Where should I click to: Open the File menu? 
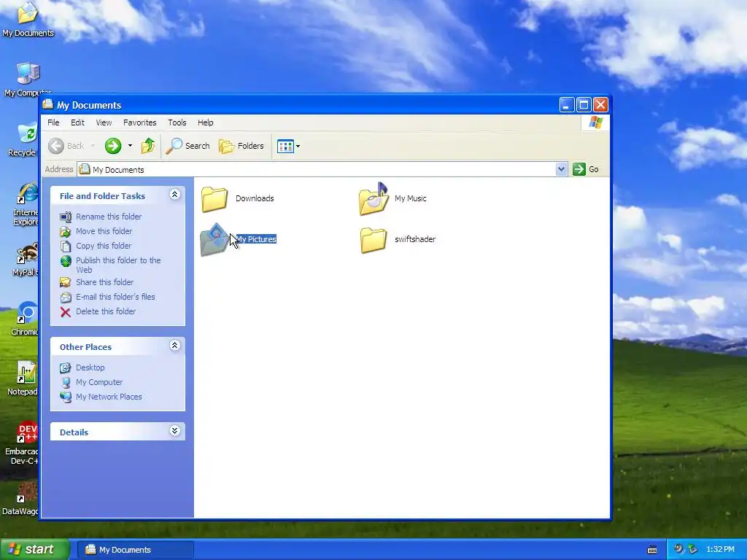pyautogui.click(x=53, y=122)
